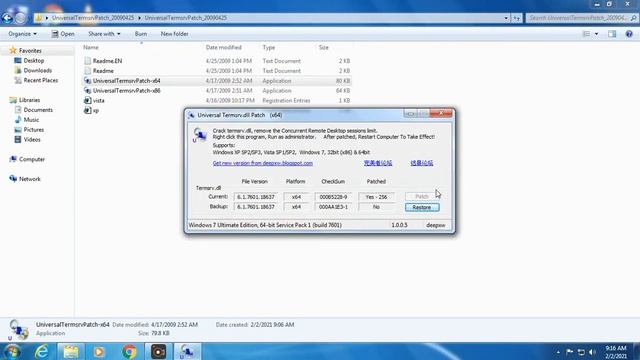Click the screen recorder taskbar icon
This screenshot has height=360, width=640.
[x=158, y=351]
